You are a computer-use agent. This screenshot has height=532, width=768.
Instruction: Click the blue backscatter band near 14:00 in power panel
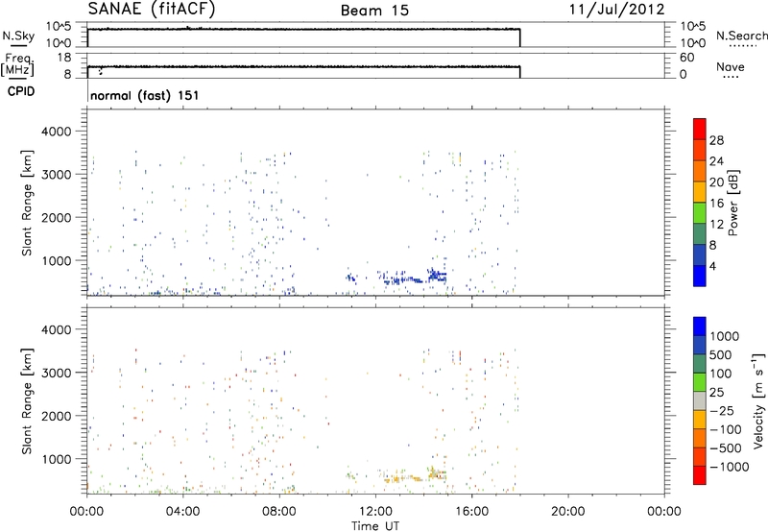tap(436, 276)
